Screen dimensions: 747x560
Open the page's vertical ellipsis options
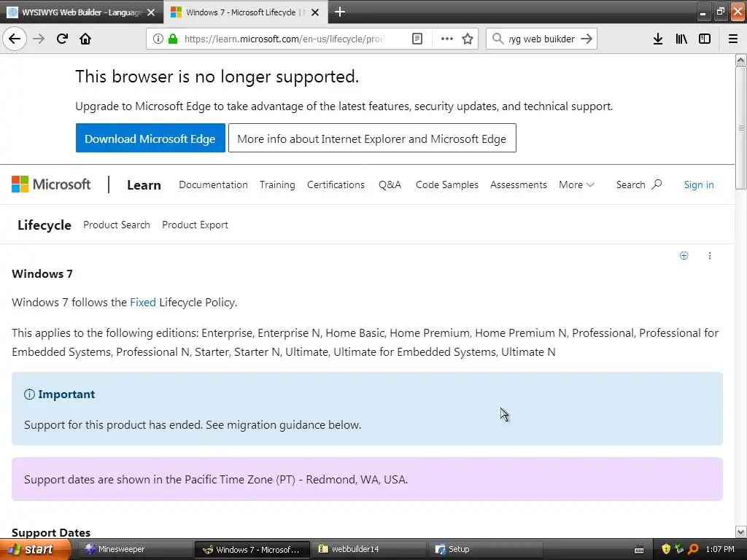tap(709, 256)
